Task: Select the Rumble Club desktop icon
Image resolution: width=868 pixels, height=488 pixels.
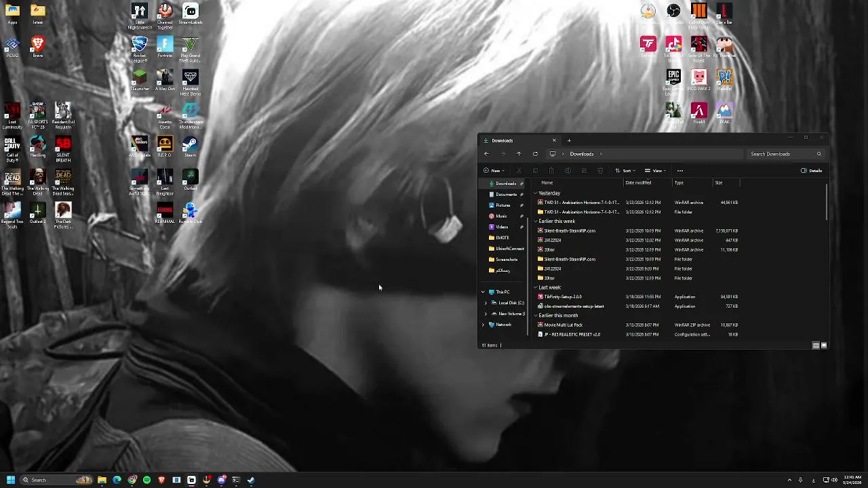Action: point(191,213)
